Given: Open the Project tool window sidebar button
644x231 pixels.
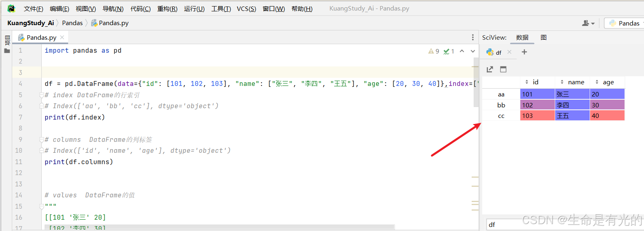Looking at the screenshot, I should click(7, 40).
